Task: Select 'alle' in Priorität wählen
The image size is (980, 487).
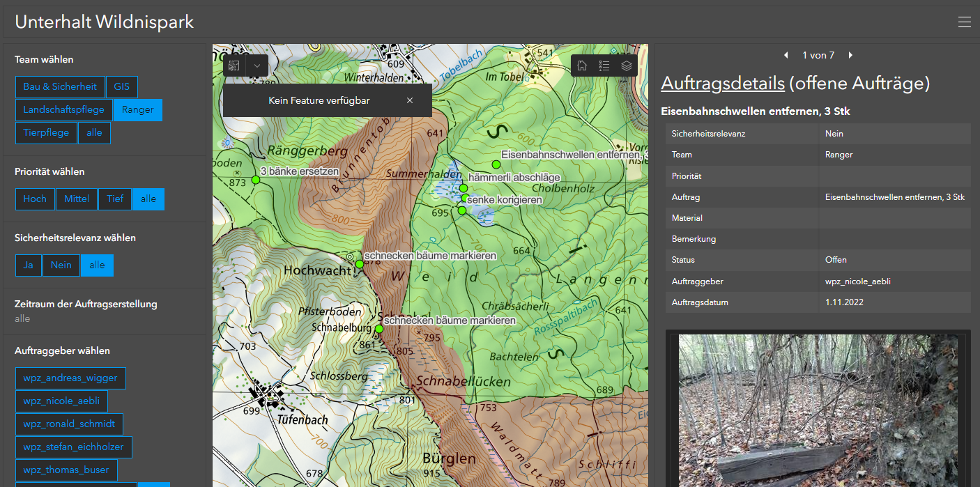Action: 148,199
